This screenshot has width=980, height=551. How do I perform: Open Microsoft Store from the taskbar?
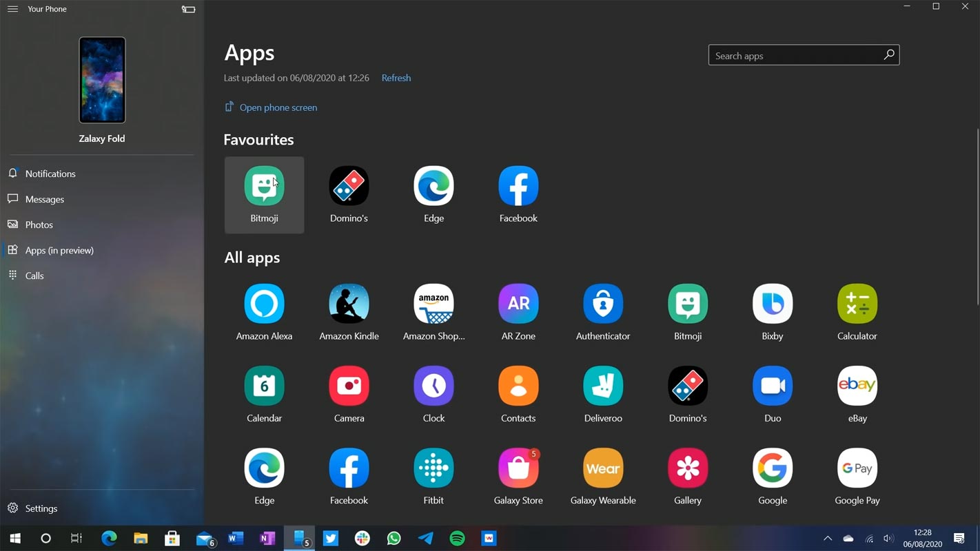pyautogui.click(x=172, y=538)
